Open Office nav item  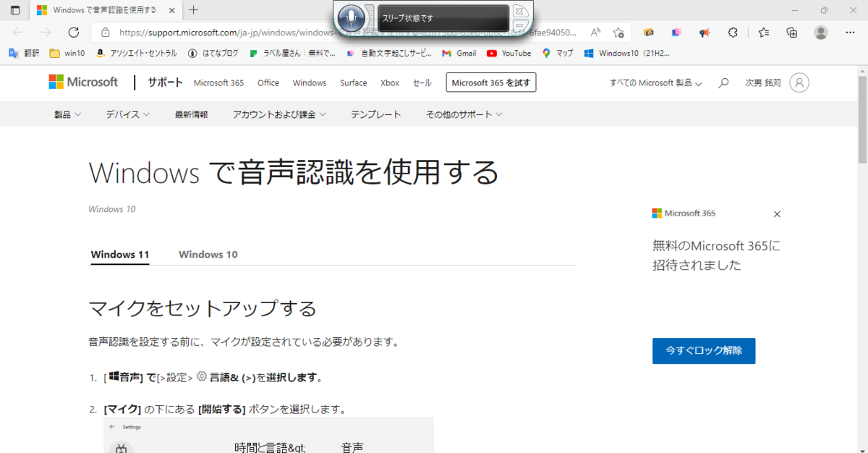click(268, 83)
